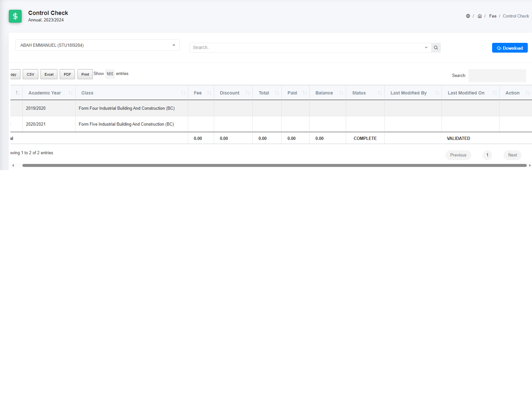Screen dimensions: 532x400
Task: Sort the Status column ascending
Action: tap(380, 93)
